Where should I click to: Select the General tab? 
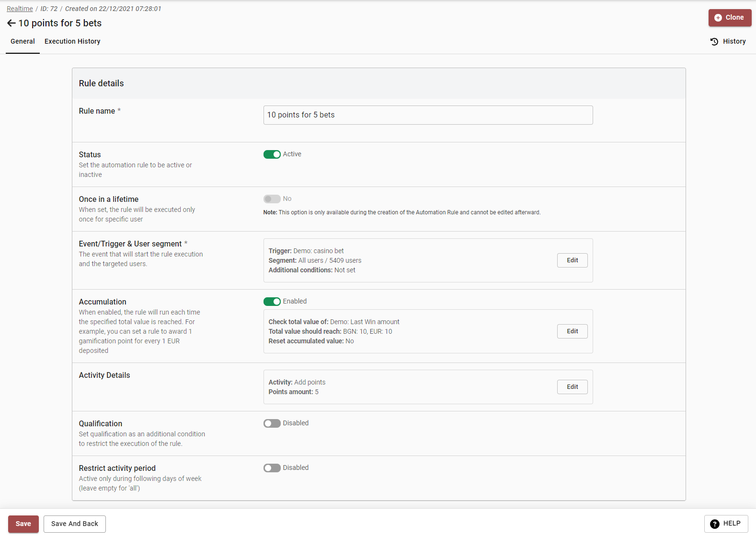tap(23, 42)
